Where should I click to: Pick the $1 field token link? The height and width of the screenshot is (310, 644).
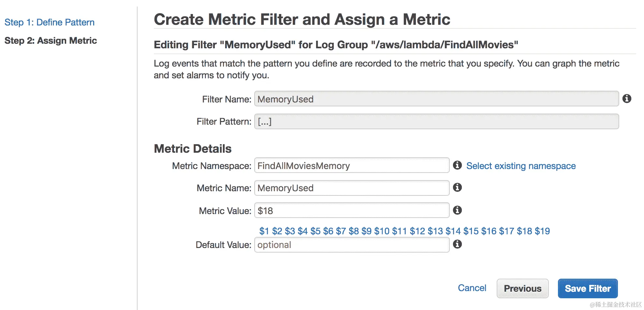264,231
